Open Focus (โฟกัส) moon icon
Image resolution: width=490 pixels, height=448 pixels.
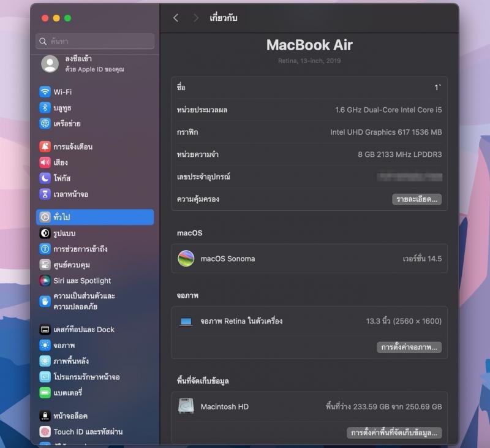pos(45,178)
